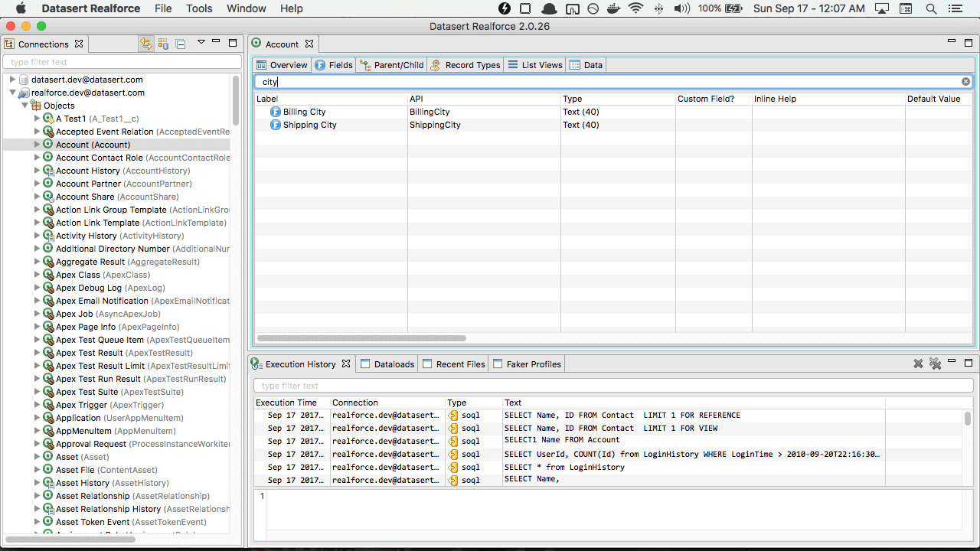Open the Tools menu
Screen dimensions: 980x551
coord(199,8)
